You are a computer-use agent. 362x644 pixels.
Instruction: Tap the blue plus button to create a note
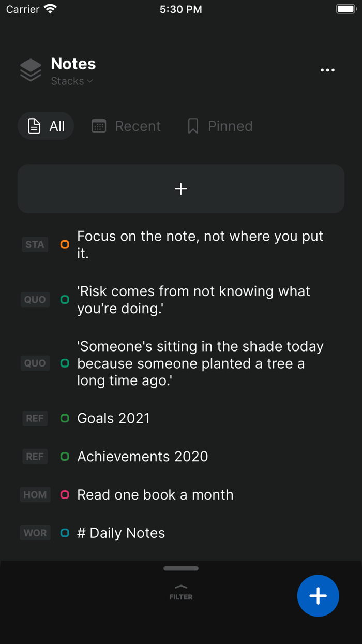pos(318,596)
